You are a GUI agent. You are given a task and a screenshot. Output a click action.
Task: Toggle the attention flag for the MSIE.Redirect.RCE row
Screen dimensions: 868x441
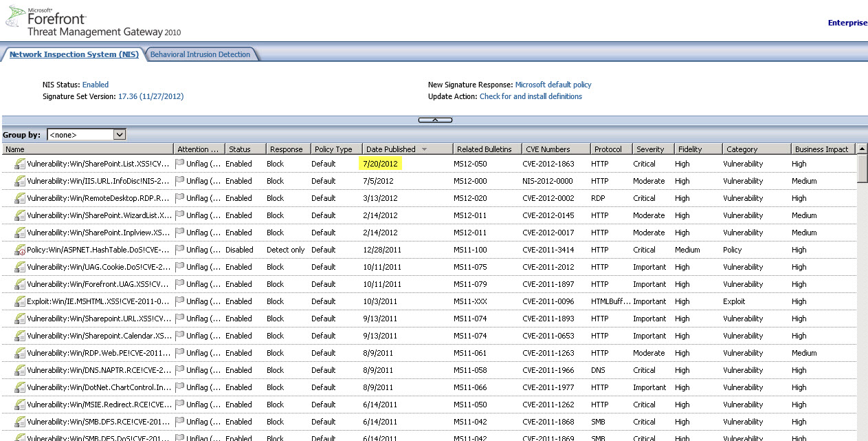(180, 405)
